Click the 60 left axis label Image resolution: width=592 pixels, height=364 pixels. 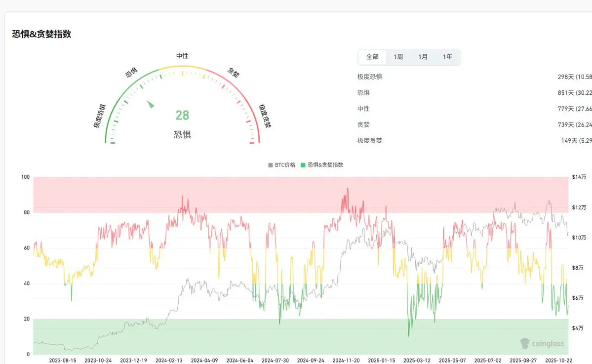pos(27,248)
